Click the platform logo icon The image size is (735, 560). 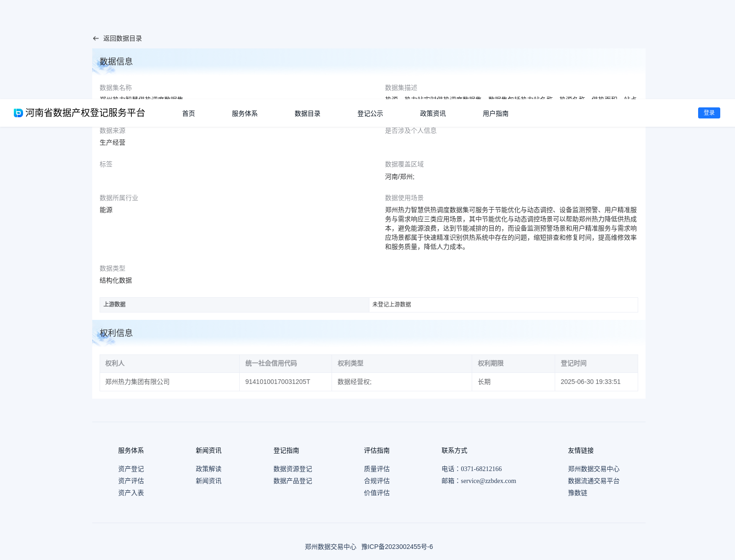click(18, 113)
